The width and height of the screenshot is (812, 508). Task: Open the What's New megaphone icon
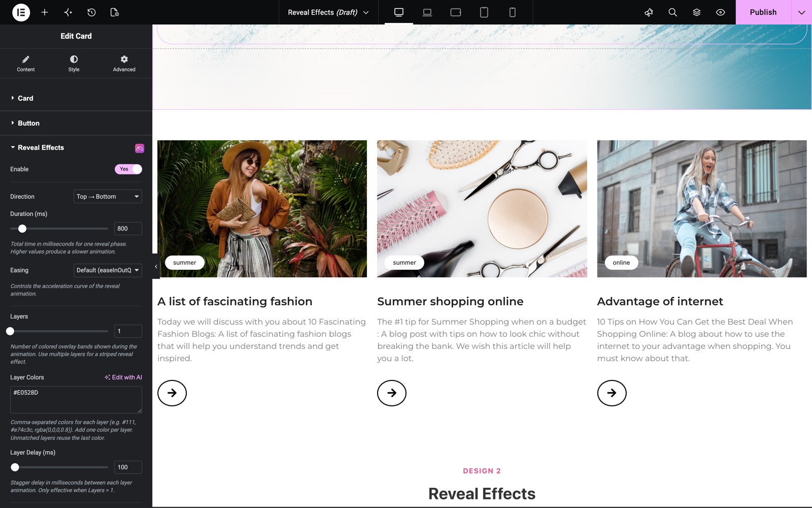point(649,12)
